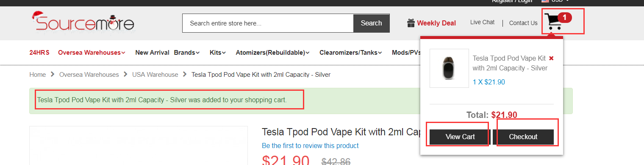Click the View Cart button
The height and width of the screenshot is (165, 644).
[x=460, y=137]
